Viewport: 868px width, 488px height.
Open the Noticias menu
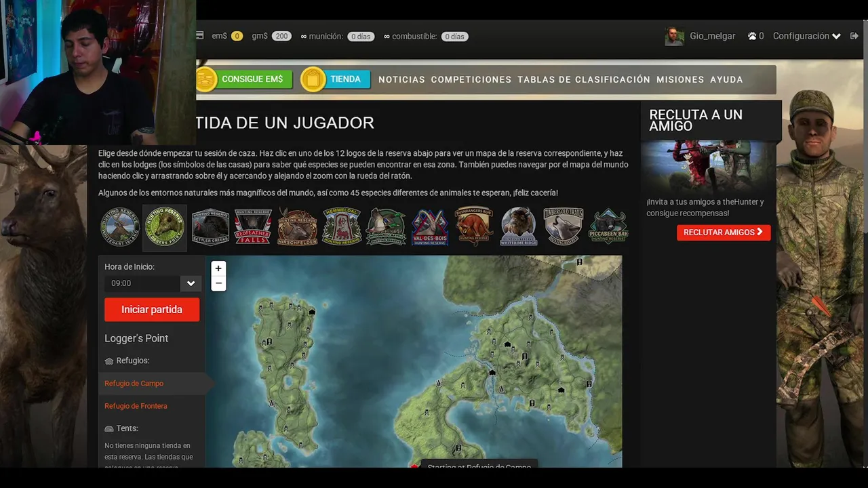pos(401,79)
